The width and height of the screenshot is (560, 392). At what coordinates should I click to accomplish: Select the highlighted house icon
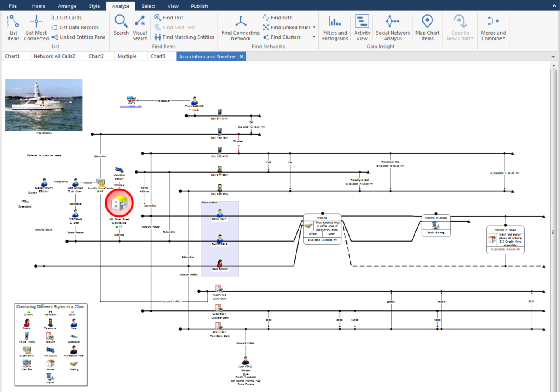click(119, 203)
